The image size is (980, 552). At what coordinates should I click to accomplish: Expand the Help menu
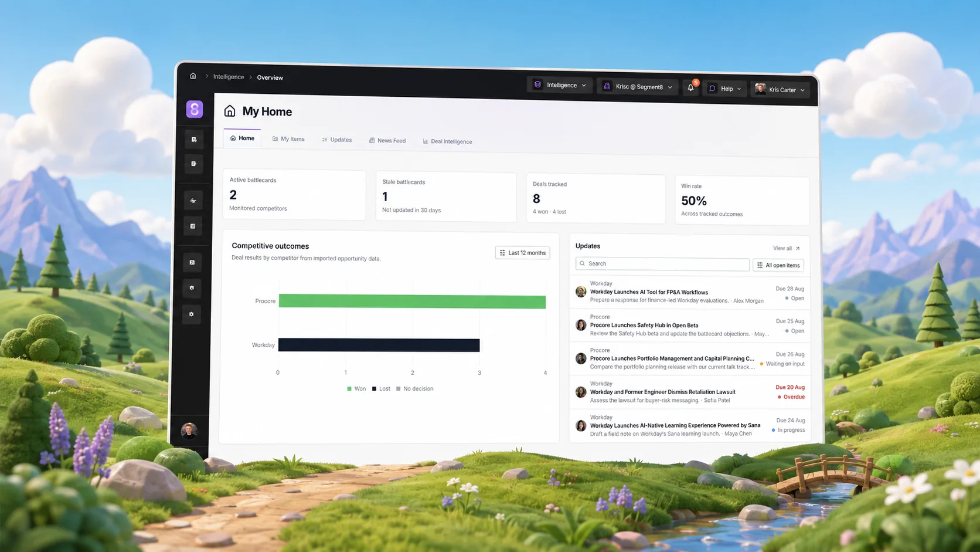point(725,89)
